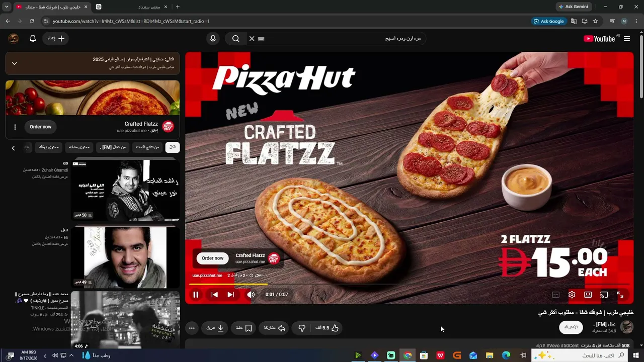644x362 pixels.
Task: Select the محتوى يهمّك filter chip
Action: pyautogui.click(x=49, y=147)
